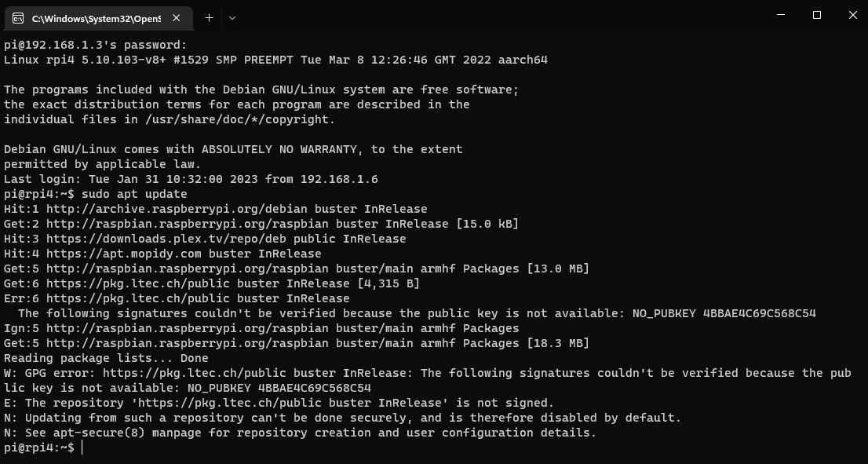868x464 pixels.
Task: Minimize the terminal window
Action: coord(781,15)
